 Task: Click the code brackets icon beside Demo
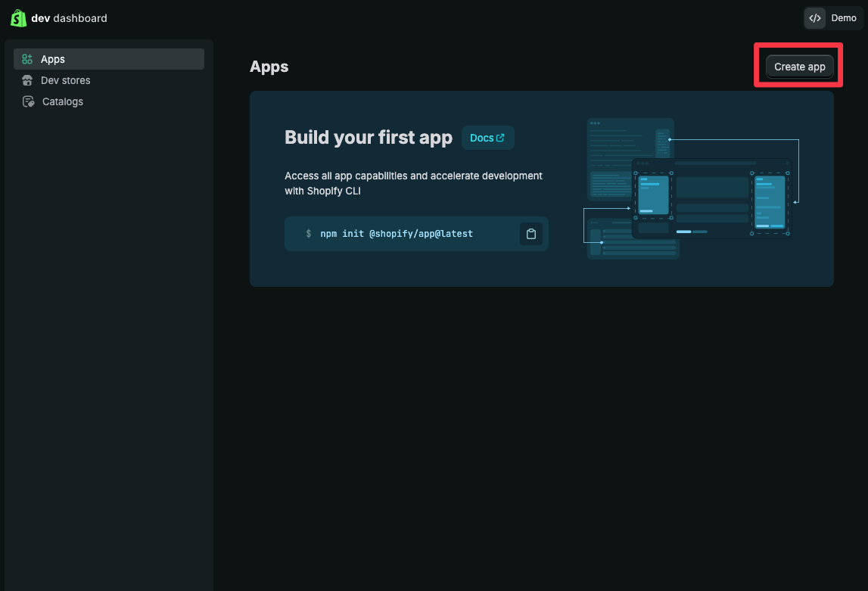point(815,18)
